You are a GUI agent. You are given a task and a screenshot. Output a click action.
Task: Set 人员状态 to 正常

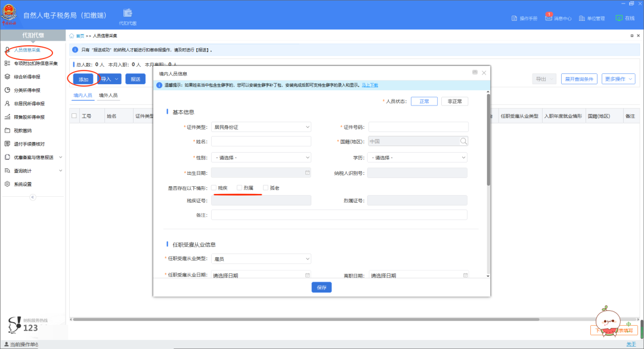(424, 101)
